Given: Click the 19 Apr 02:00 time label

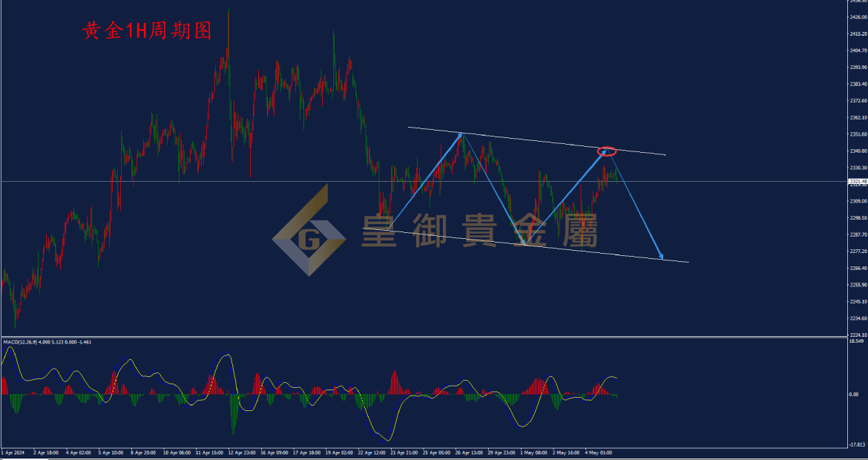Looking at the screenshot, I should [339, 453].
